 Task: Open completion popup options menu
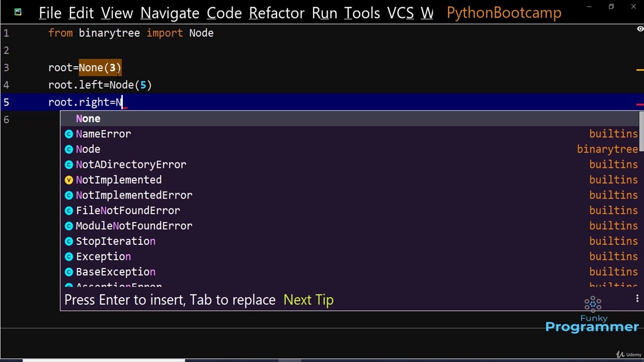tap(637, 299)
